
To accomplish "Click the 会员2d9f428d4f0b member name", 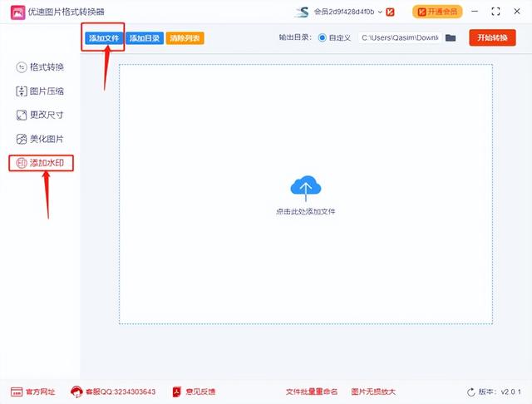I will pos(344,12).
